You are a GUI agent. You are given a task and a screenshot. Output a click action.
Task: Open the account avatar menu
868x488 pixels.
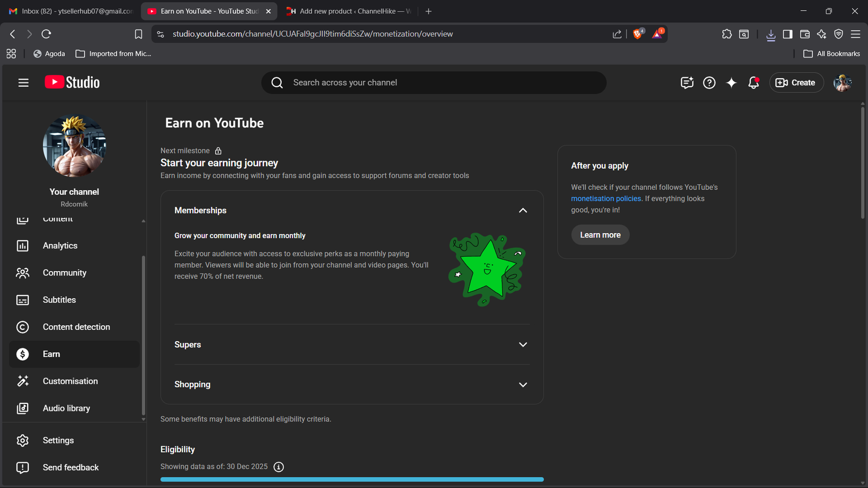(x=843, y=82)
